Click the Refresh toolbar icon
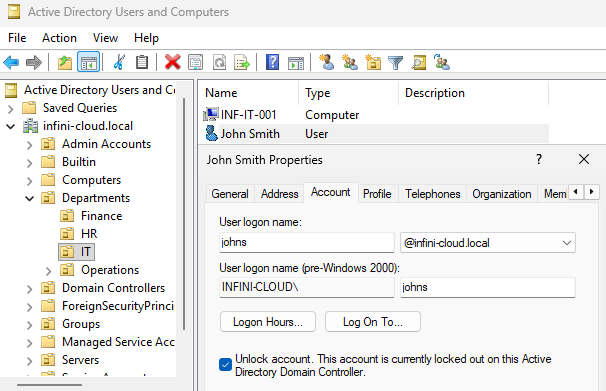606x391 pixels. tap(219, 62)
